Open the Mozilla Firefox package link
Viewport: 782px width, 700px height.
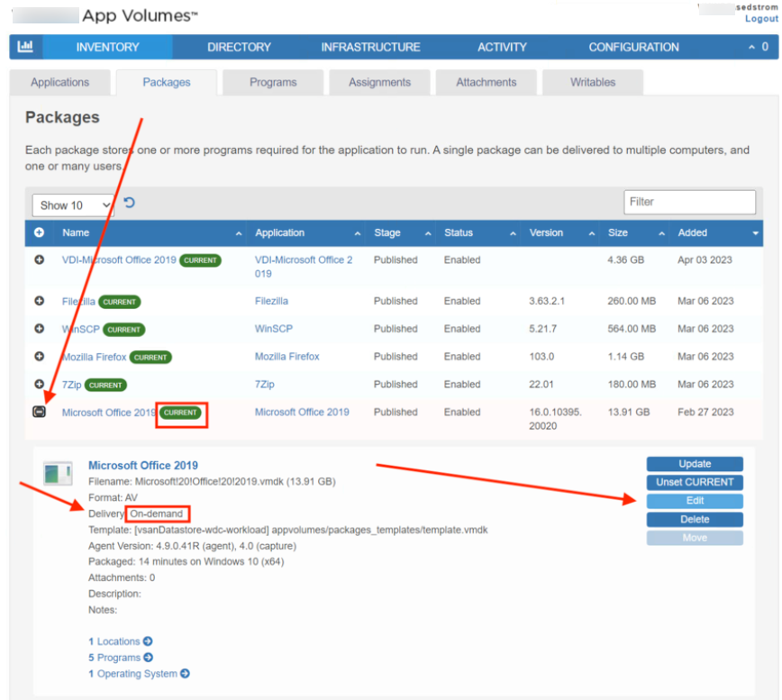94,357
